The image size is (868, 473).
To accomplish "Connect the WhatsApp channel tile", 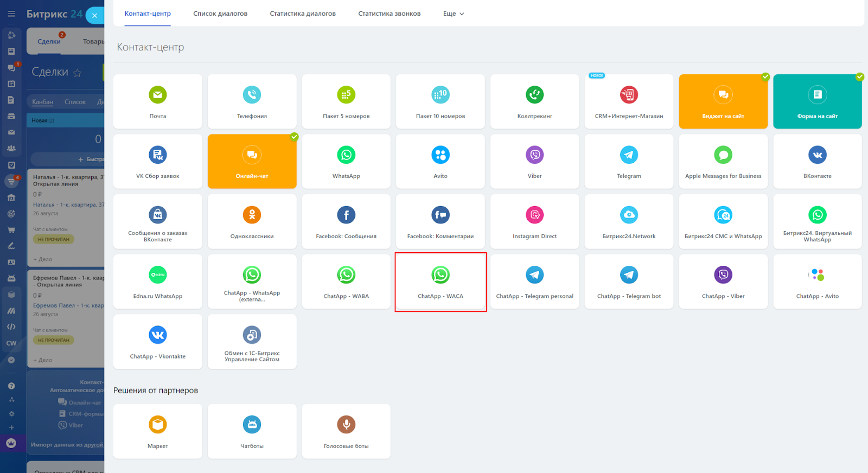I will pyautogui.click(x=346, y=162).
